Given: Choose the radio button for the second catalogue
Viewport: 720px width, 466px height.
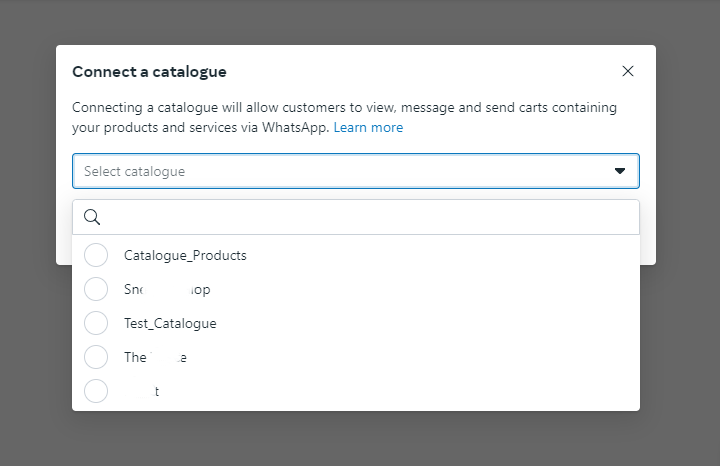Looking at the screenshot, I should pyautogui.click(x=96, y=289).
